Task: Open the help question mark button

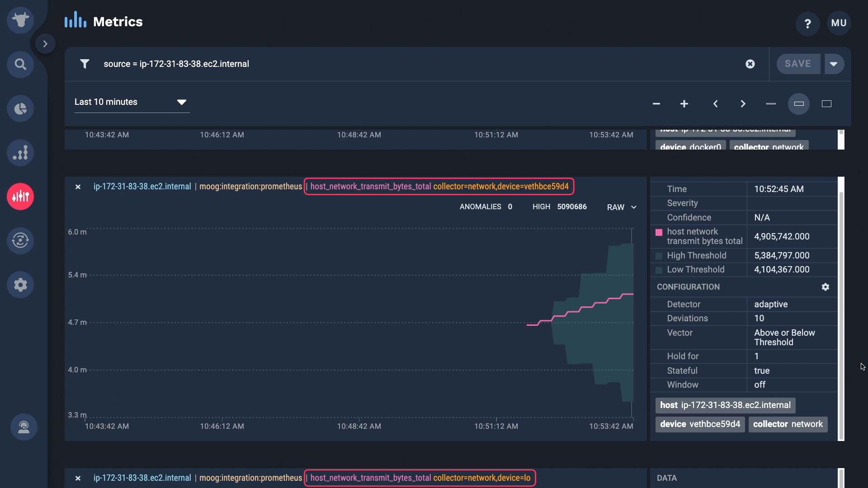Action: (807, 23)
